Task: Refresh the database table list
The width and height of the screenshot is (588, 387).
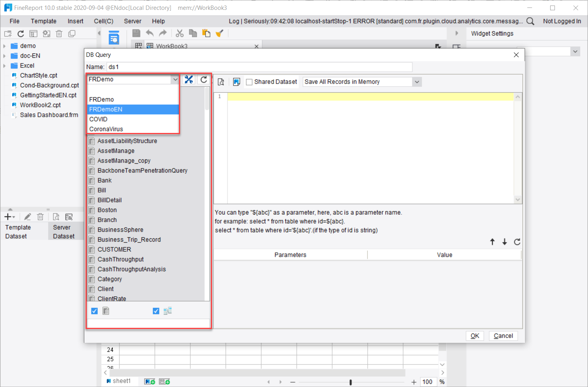Action: (x=204, y=79)
